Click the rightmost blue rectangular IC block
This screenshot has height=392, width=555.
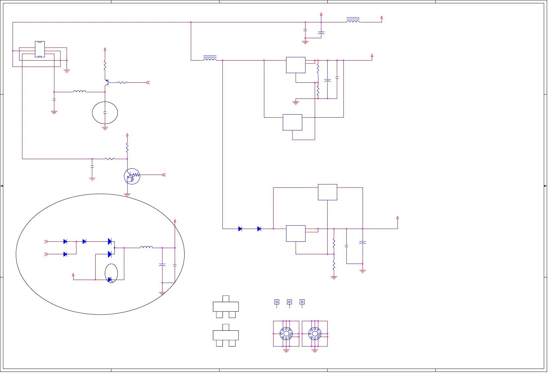point(328,192)
